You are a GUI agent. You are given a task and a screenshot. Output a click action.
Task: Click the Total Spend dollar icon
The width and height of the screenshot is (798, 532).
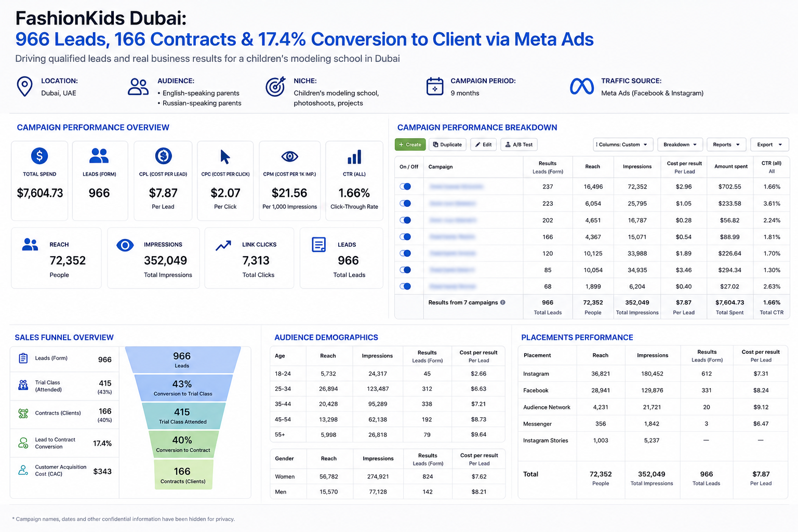(x=39, y=155)
